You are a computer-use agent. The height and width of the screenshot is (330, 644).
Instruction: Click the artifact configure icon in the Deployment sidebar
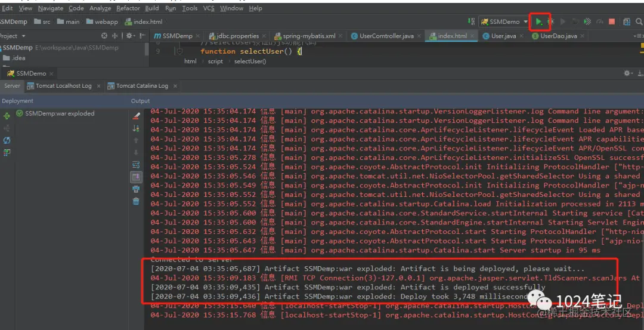pyautogui.click(x=7, y=152)
